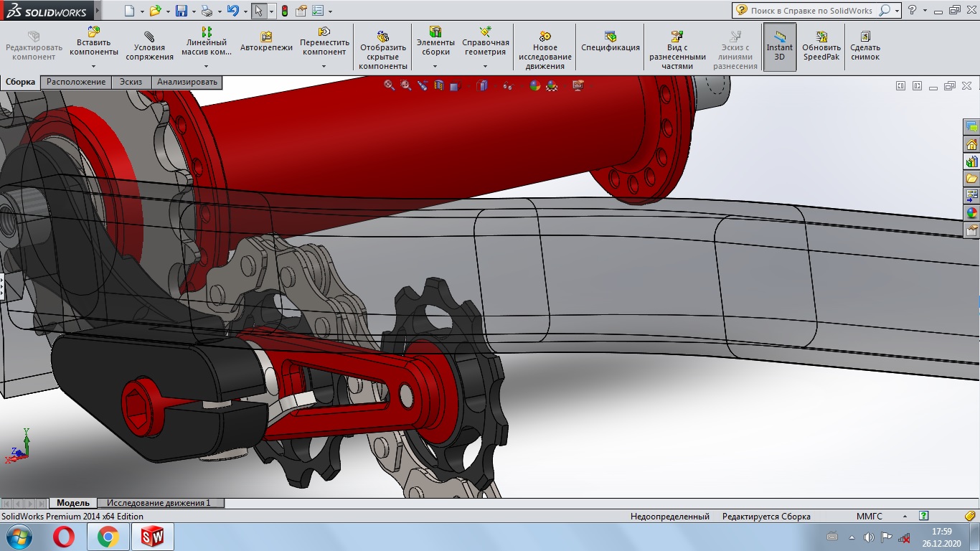Click the Rebuild traffic light icon
Viewport: 980px width, 551px height.
point(285,11)
